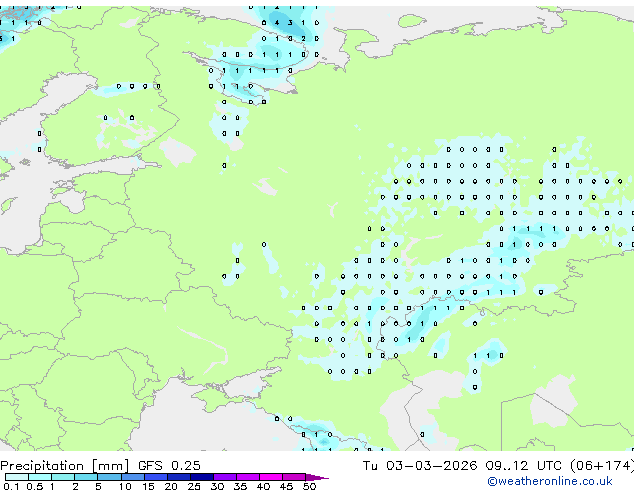This screenshot has width=634, height=490.
Task: Pick the 1–2 mm legend color box
Action: [63, 477]
